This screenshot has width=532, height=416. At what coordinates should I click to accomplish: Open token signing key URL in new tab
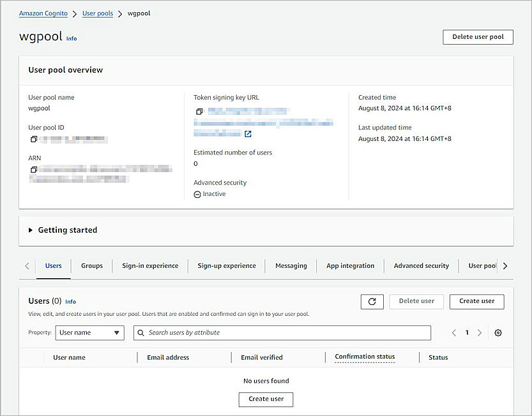(x=248, y=134)
